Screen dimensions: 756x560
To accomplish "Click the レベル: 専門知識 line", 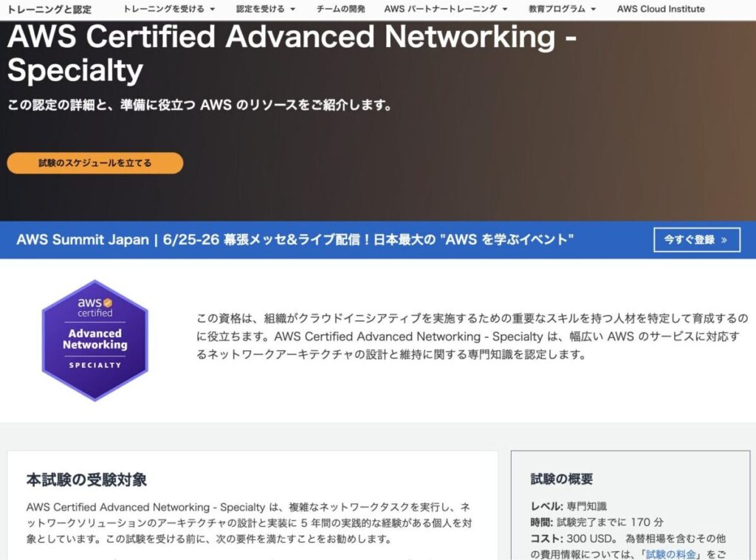I will point(568,506).
